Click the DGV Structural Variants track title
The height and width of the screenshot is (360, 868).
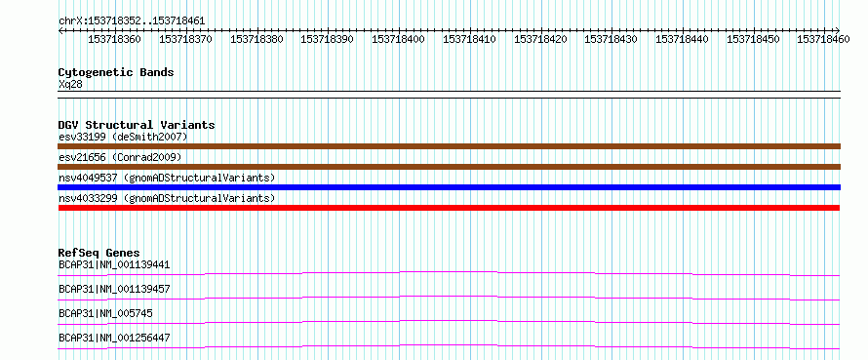137,125
